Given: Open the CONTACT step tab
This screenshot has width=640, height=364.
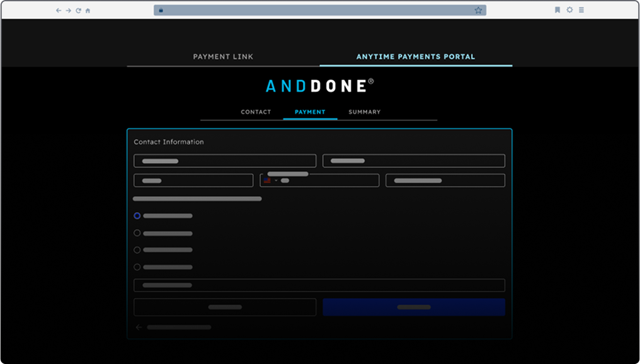Looking at the screenshot, I should pyautogui.click(x=256, y=112).
